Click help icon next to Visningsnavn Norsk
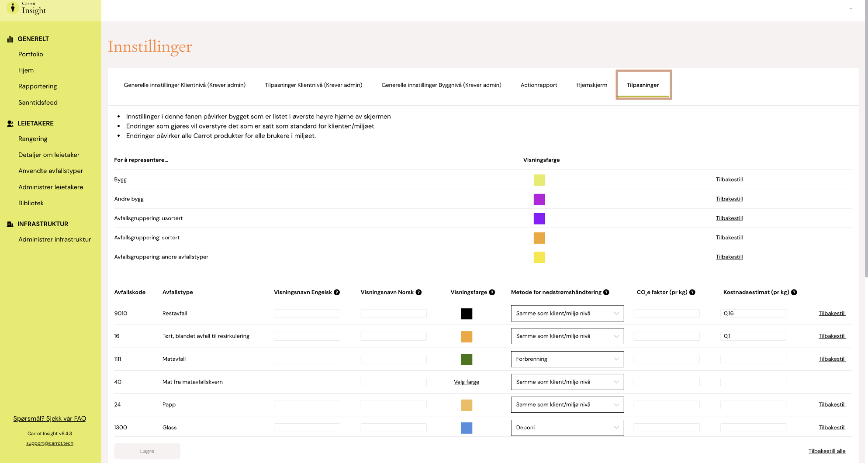This screenshot has width=868, height=463. point(418,292)
